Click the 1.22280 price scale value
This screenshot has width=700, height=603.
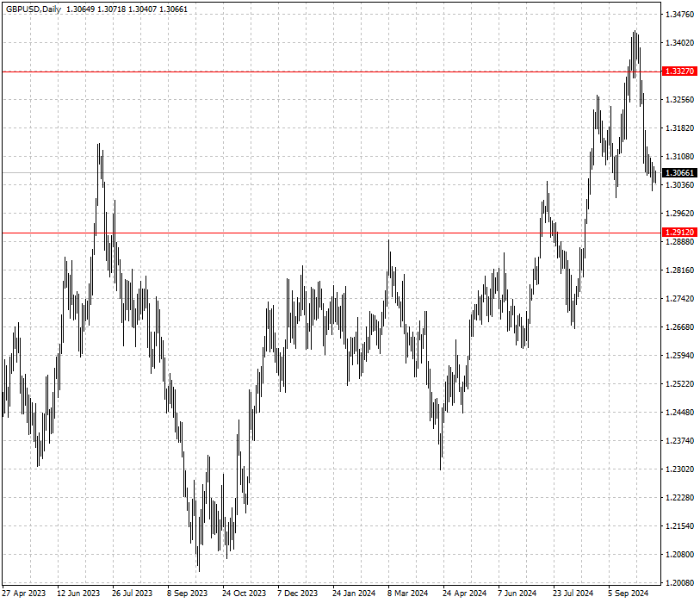tap(679, 498)
